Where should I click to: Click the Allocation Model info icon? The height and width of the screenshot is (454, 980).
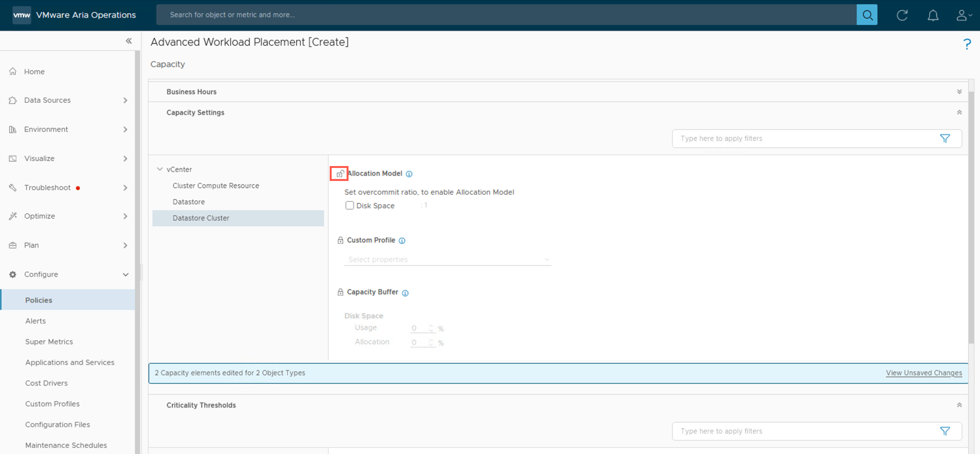(x=409, y=174)
